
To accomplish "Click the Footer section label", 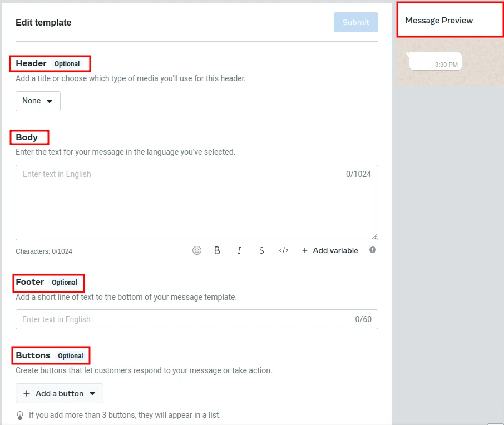I will (30, 282).
